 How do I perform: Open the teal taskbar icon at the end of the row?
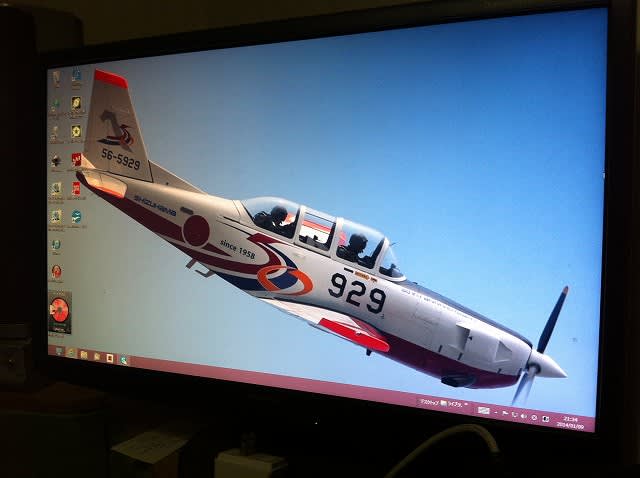123,360
